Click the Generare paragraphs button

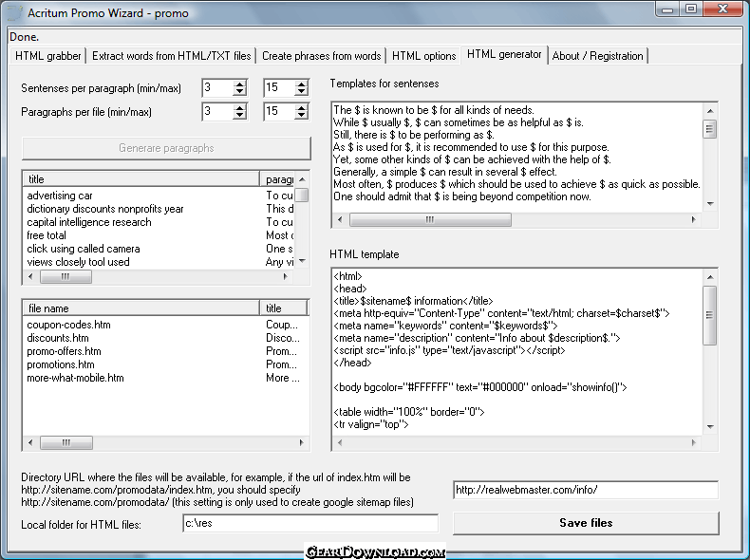[166, 148]
